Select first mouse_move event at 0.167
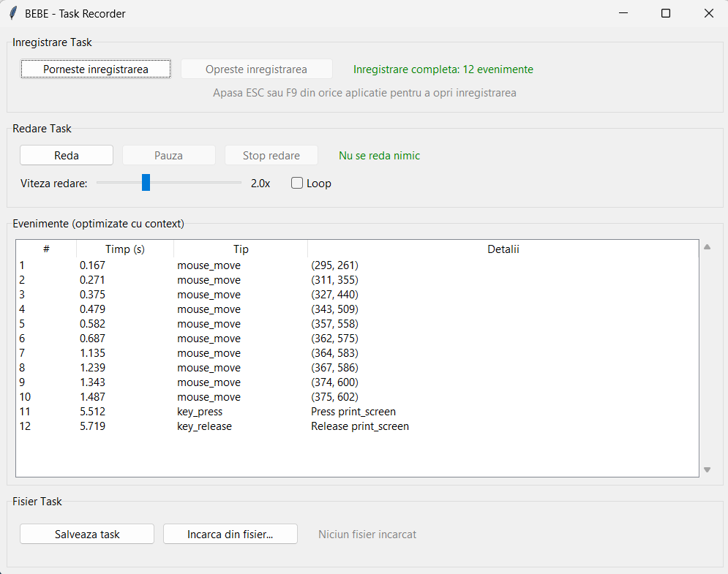The width and height of the screenshot is (728, 574). 209,265
